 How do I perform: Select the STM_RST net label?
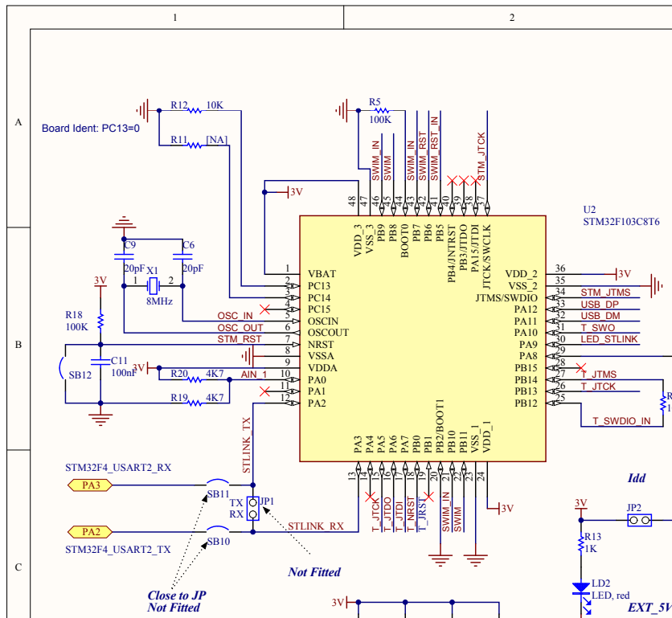240,339
